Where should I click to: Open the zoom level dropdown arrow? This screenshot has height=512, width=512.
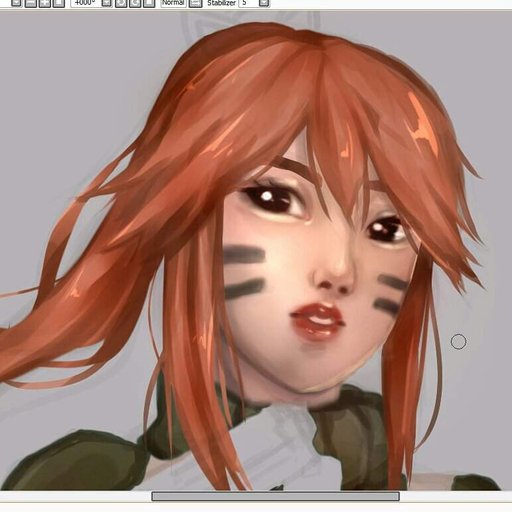tap(15, 3)
